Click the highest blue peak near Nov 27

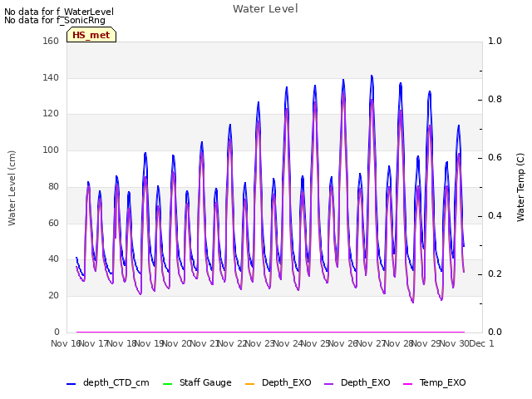(372, 76)
